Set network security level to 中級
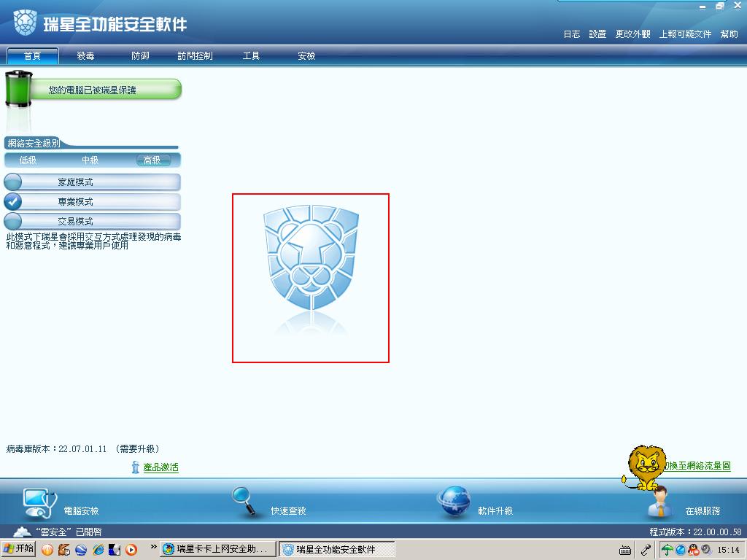The image size is (747, 560). [90, 160]
